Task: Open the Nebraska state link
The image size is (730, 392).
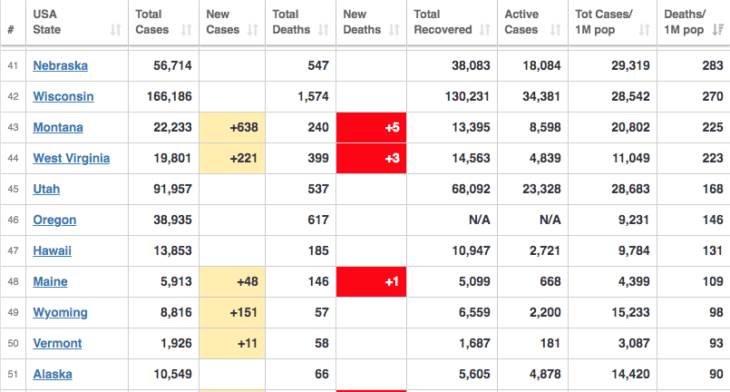Action: pos(60,66)
